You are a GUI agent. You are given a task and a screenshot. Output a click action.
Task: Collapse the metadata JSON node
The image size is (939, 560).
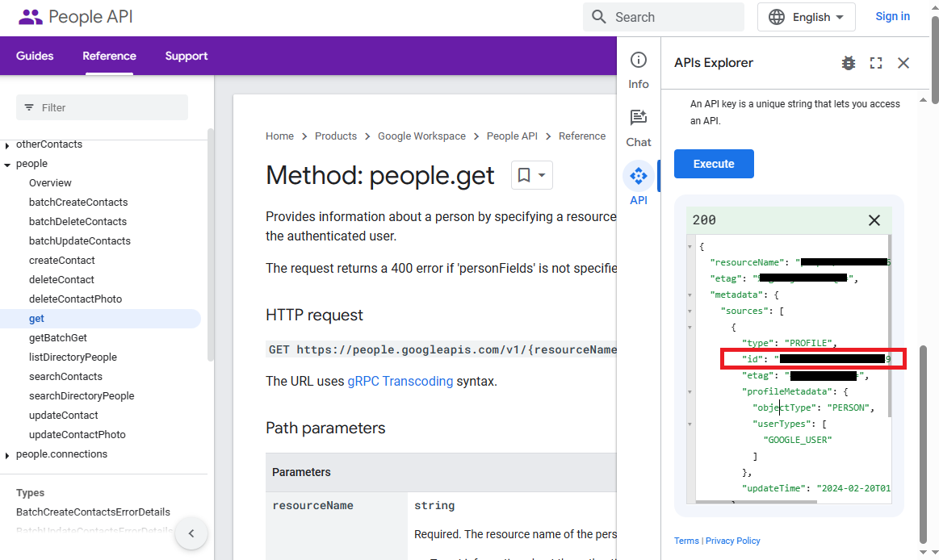[690, 295]
